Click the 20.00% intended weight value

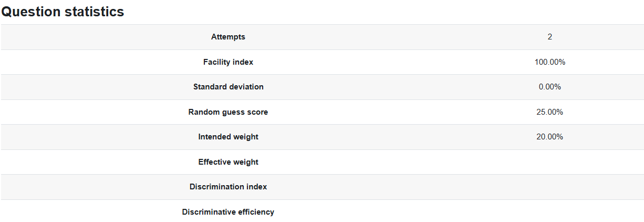tap(549, 137)
